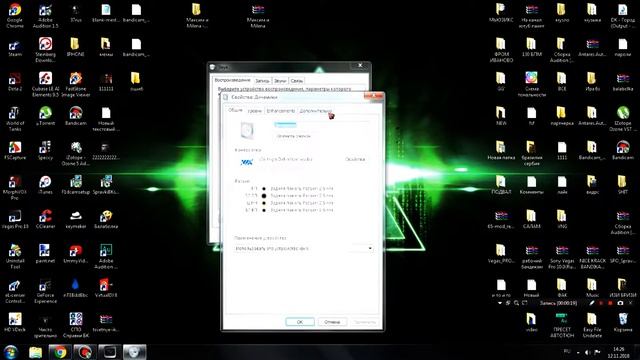This screenshot has width=640, height=360.
Task: Select Воспроизведение tab in Sound window
Action: coord(232,80)
